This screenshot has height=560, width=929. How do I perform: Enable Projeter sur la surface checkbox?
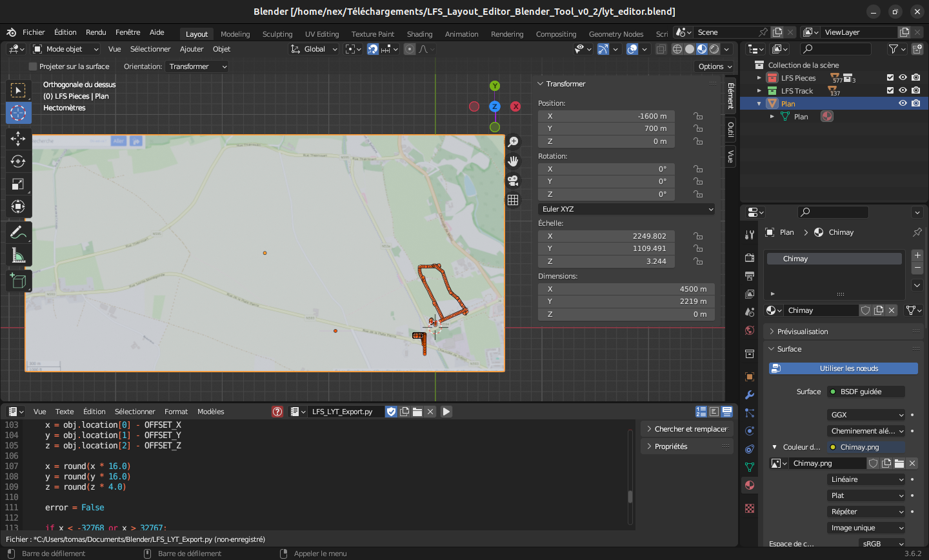(x=33, y=66)
